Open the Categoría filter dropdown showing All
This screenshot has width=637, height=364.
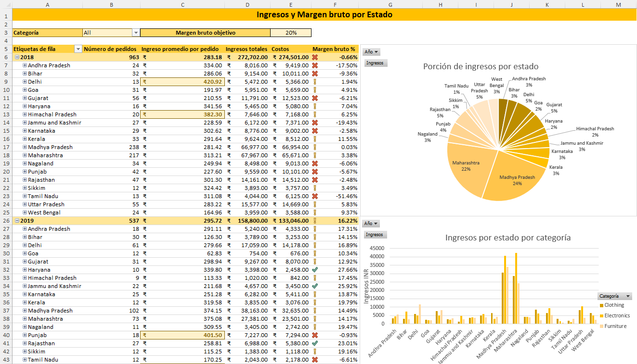tap(136, 33)
